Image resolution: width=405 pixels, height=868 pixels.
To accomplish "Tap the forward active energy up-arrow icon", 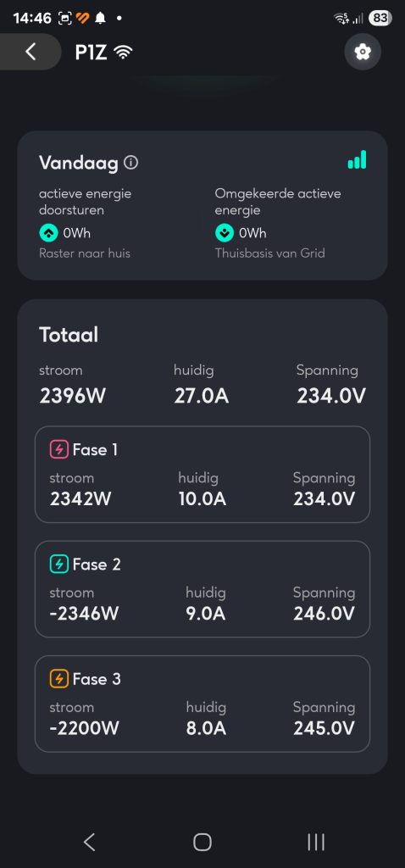I will 48,233.
